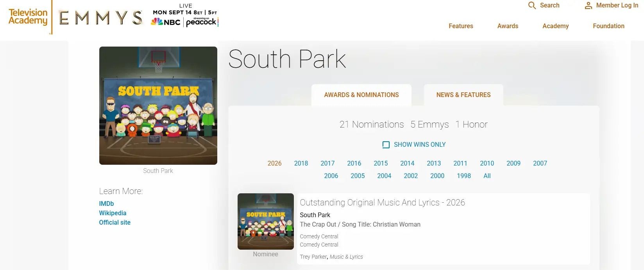Click the large South Park poster image
Screen dimensions: 644x270
[158, 106]
